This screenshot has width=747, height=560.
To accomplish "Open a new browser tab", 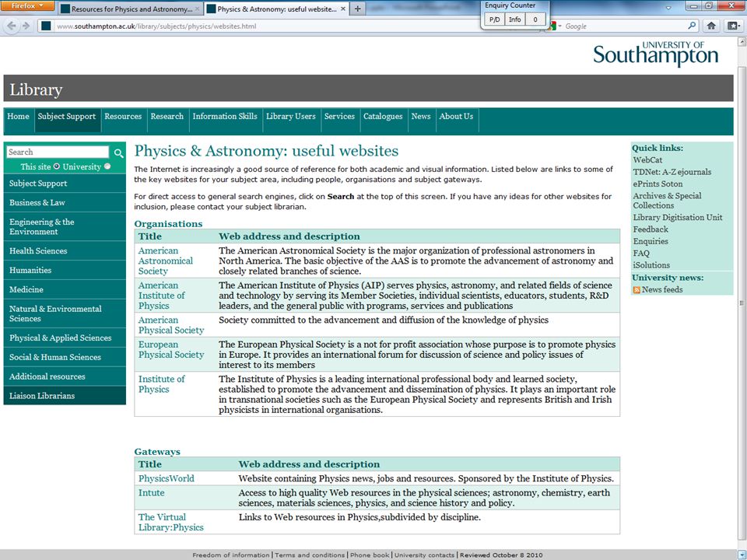I will pyautogui.click(x=357, y=9).
